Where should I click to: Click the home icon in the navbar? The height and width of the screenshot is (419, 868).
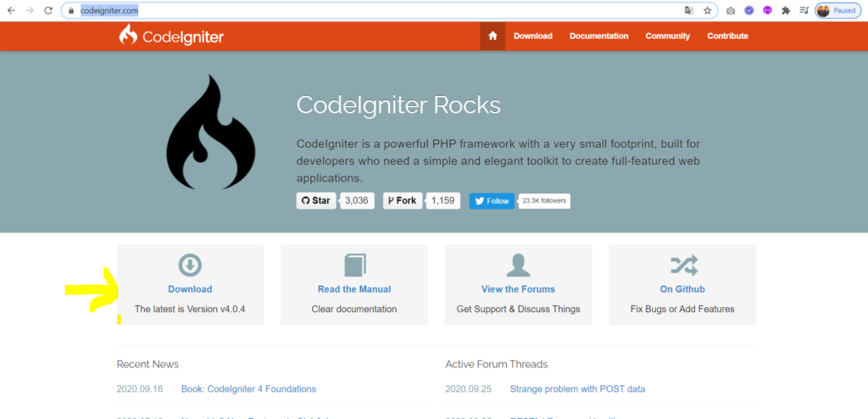[x=492, y=36]
